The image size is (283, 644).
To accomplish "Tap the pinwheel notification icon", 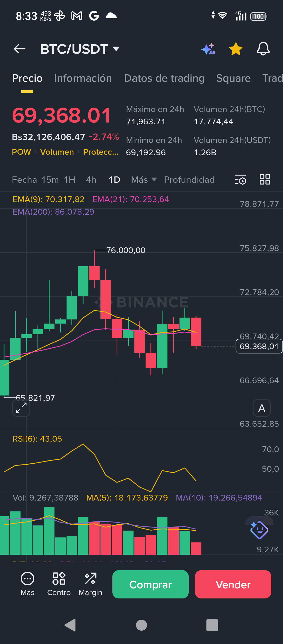I will pos(59,16).
